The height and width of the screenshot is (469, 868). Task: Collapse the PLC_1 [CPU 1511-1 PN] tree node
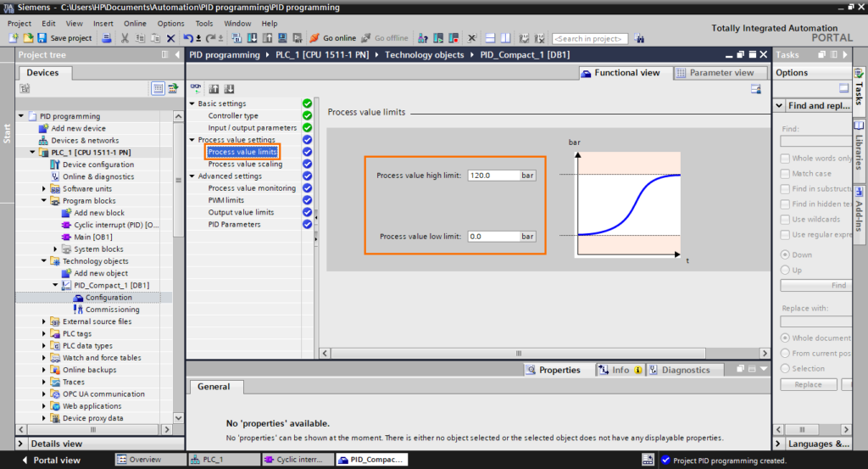pos(32,153)
